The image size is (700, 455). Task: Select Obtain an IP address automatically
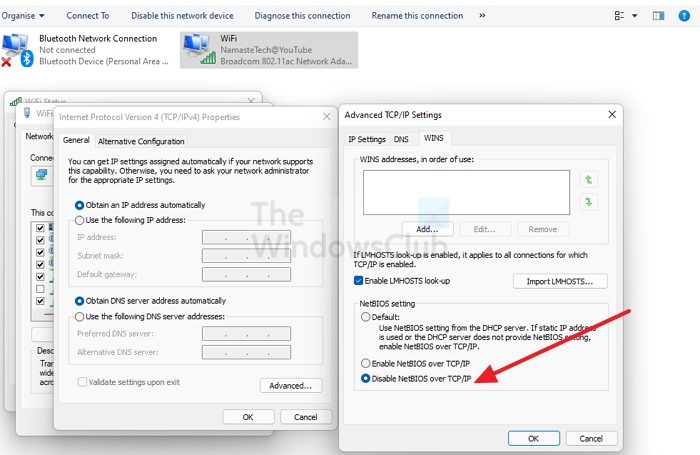(x=79, y=205)
